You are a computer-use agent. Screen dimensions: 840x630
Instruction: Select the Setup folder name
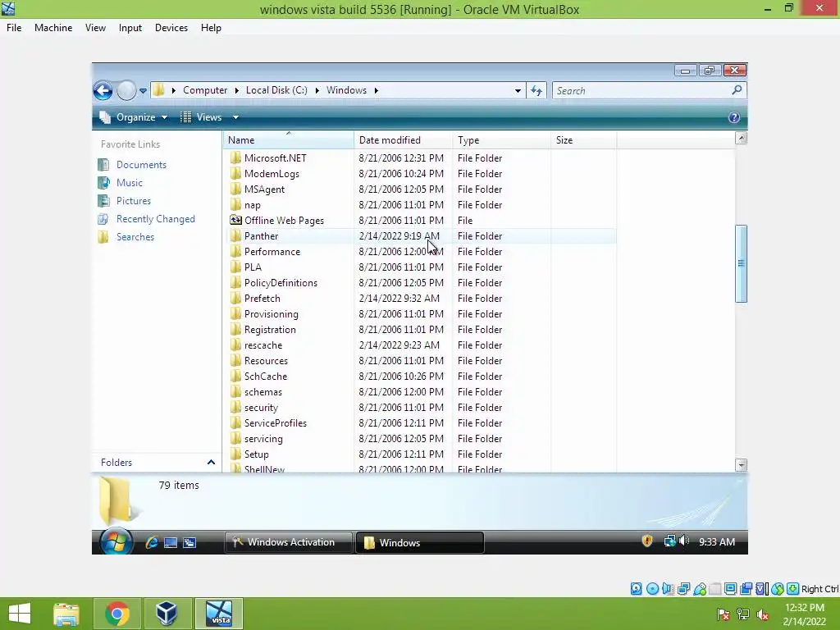pyautogui.click(x=256, y=454)
